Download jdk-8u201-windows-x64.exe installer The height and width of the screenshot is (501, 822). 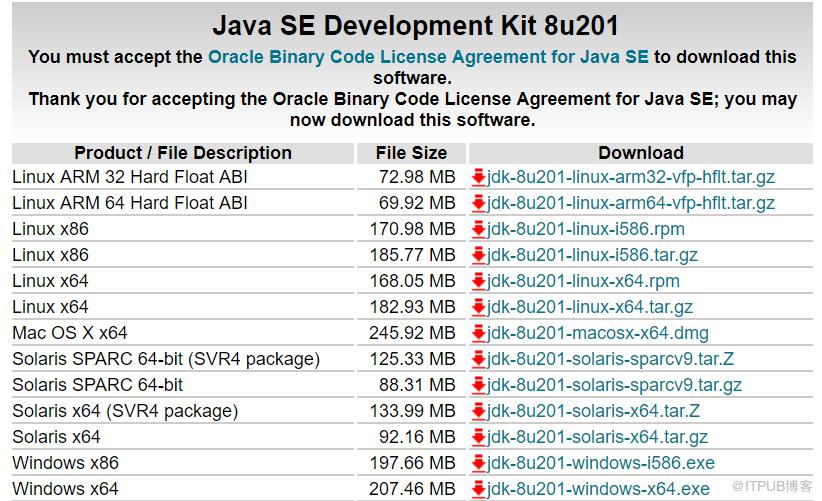click(x=598, y=489)
